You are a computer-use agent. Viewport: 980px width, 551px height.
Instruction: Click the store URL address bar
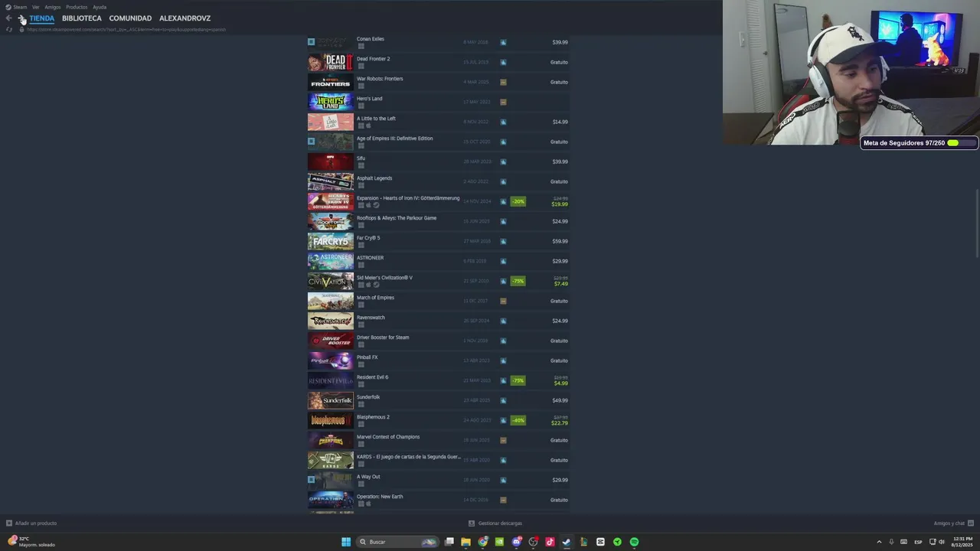coord(126,29)
